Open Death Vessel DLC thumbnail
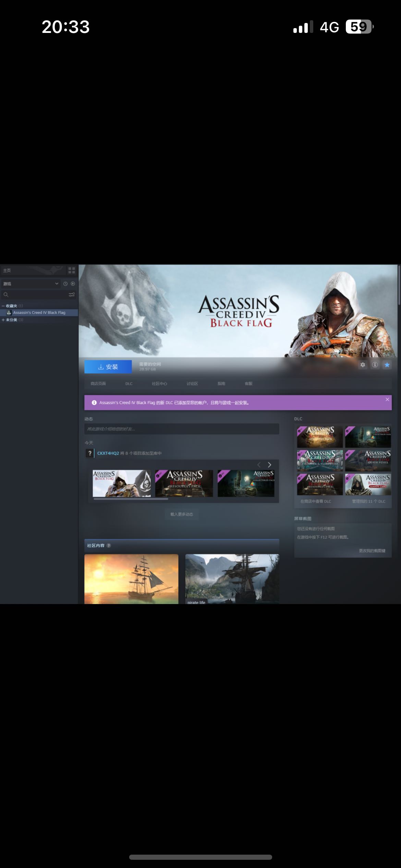Image resolution: width=401 pixels, height=868 pixels. pyautogui.click(x=368, y=460)
